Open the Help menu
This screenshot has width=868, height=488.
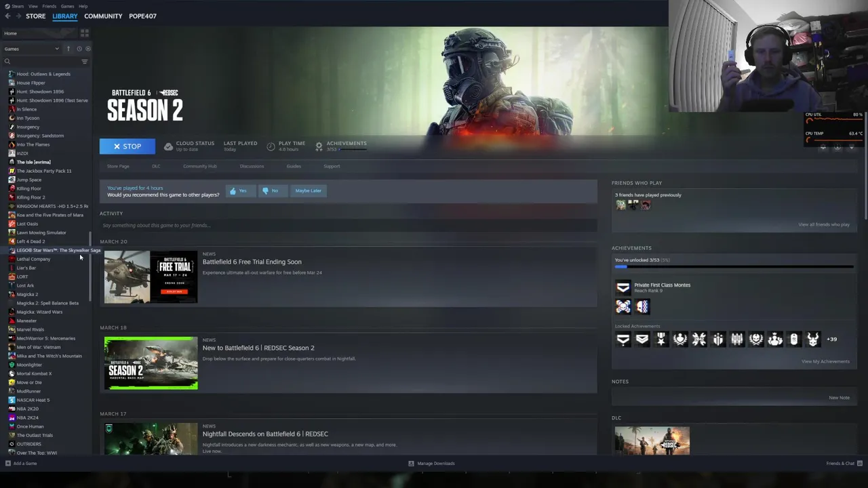83,6
